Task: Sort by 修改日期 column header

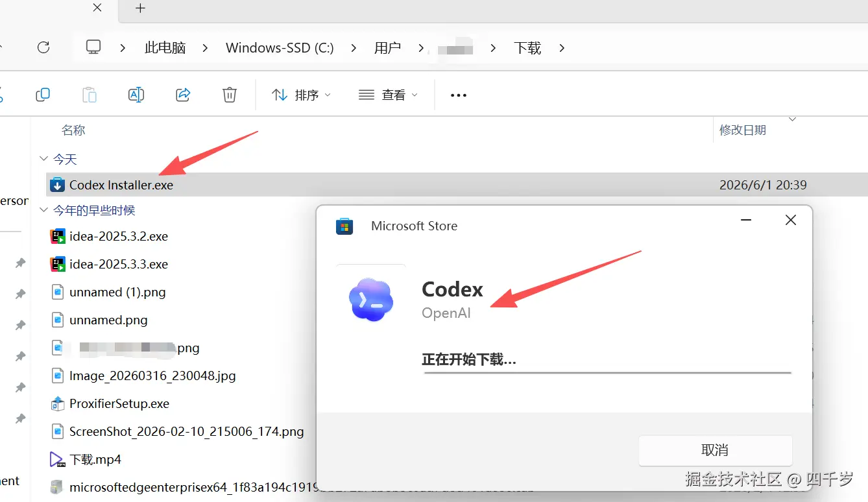Action: coord(743,130)
